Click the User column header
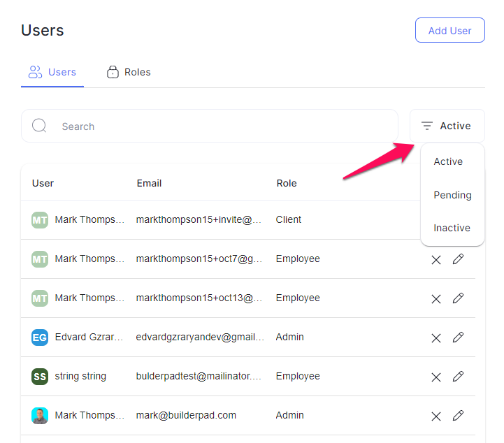Screen dimensions: 504x443 43,183
